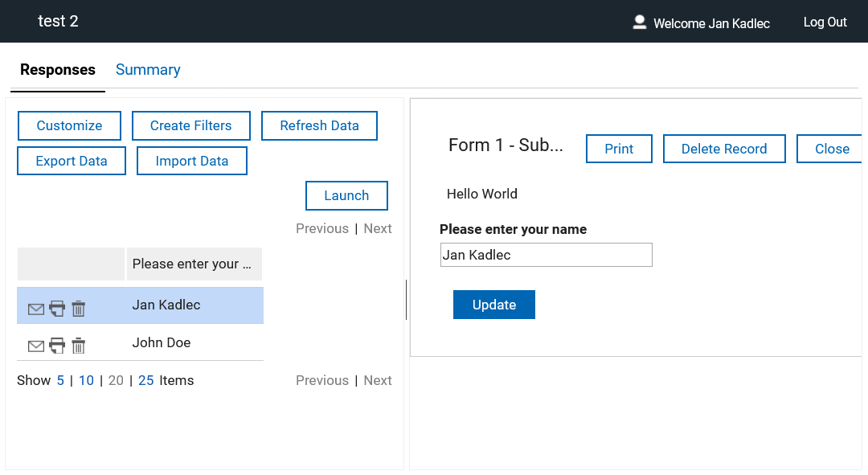
Task: Click the user profile icon in header
Action: point(640,23)
